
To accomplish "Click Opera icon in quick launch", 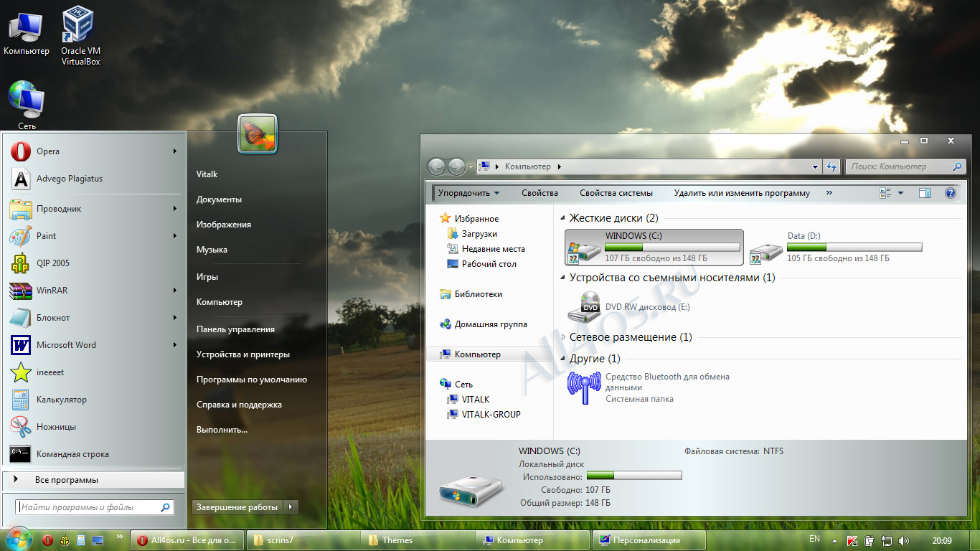I will point(47,540).
